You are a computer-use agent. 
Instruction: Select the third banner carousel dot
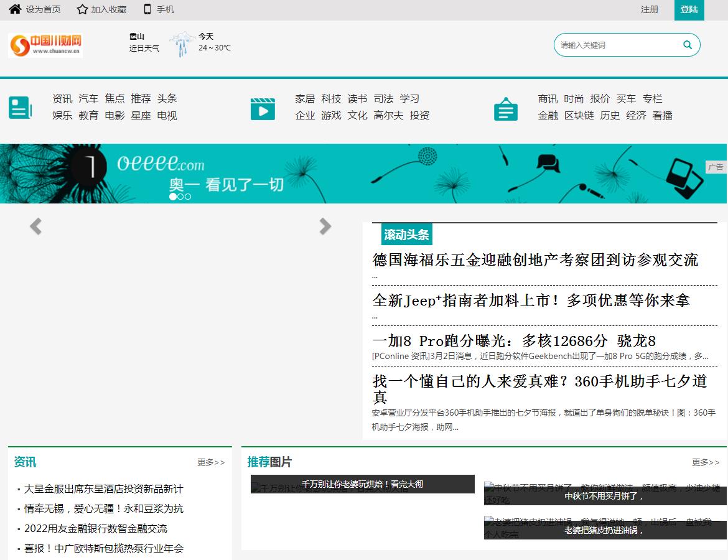click(187, 197)
